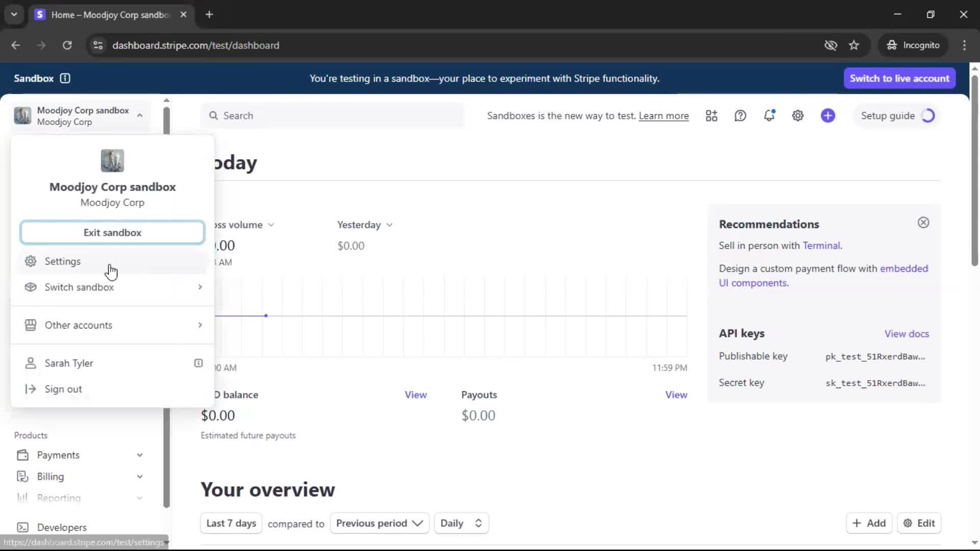Open the Chrome three-dot menu
The width and height of the screenshot is (980, 551).
pos(964,45)
